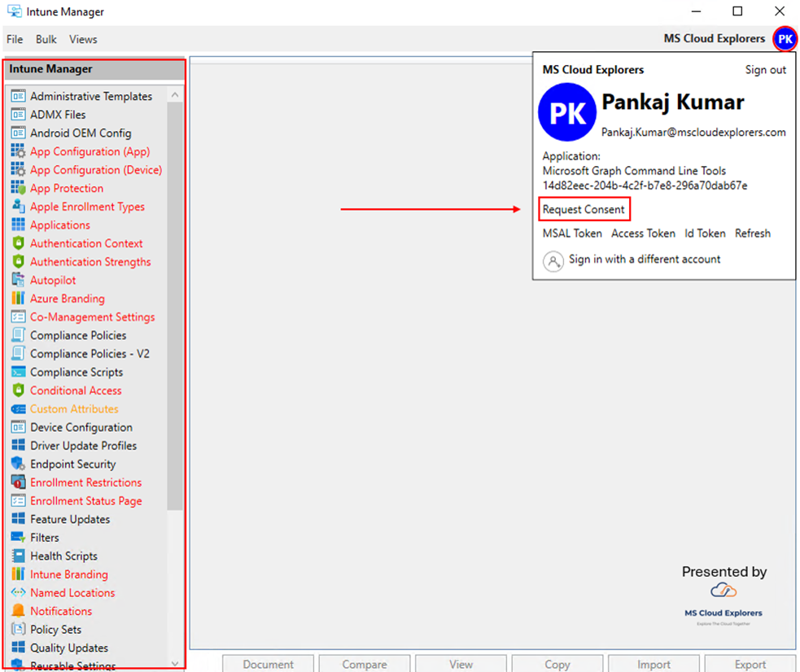Select Feature Updates item

pyautogui.click(x=70, y=519)
